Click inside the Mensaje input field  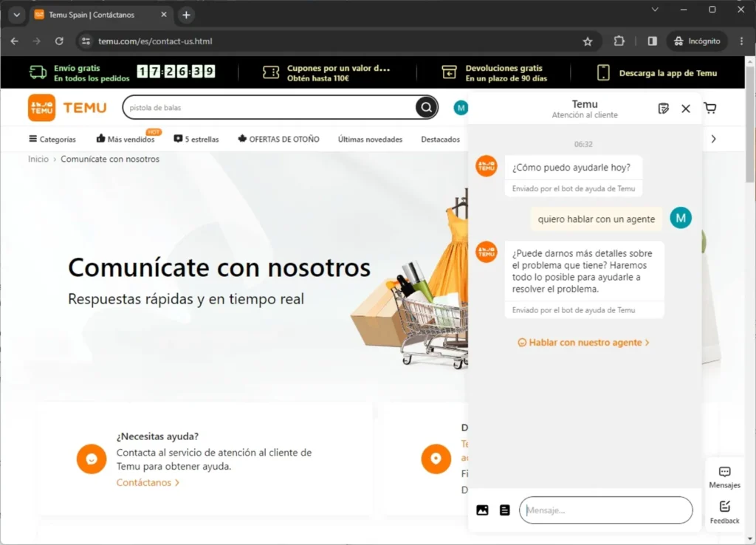point(605,510)
